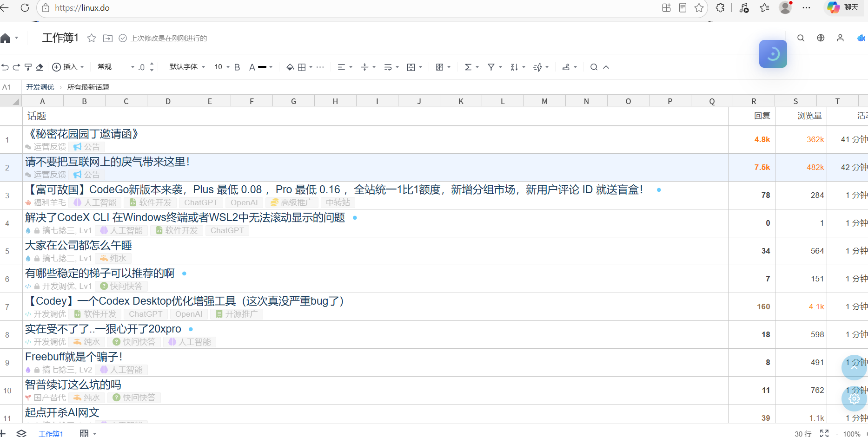The image size is (868, 437).
Task: Expand the sort dropdown arrow
Action: click(523, 67)
